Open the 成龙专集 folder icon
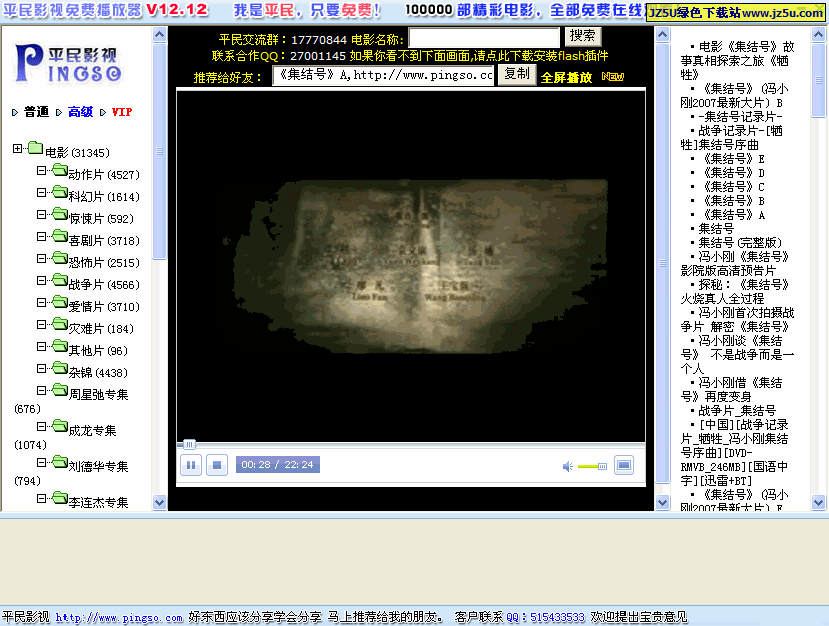This screenshot has height=626, width=829. point(60,426)
